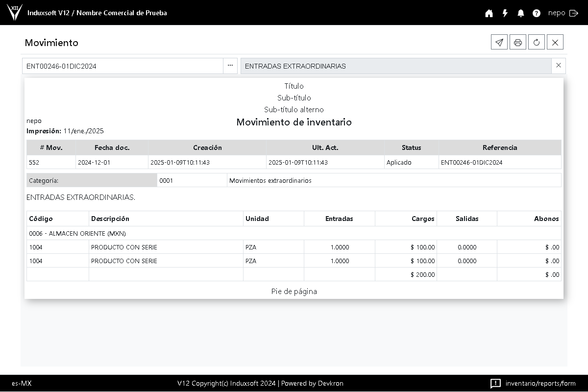The image size is (588, 392).
Task: Select the Referencia column header
Action: coord(499,147)
